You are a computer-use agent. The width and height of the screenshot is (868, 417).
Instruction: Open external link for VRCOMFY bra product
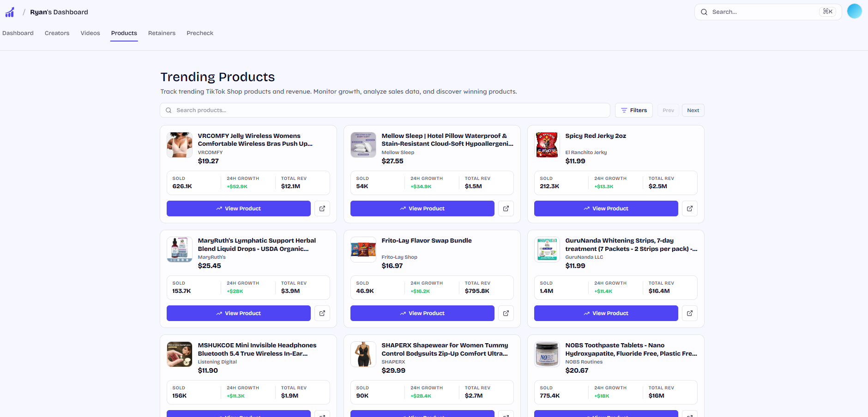322,208
